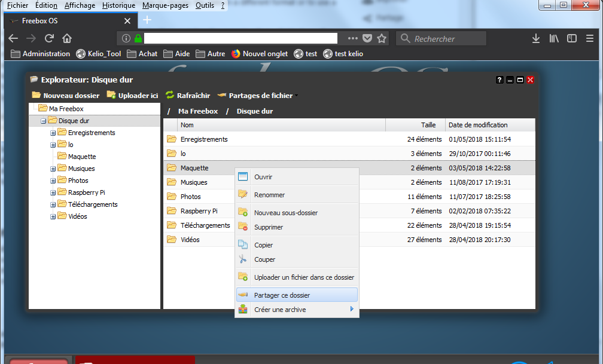Open the Achat bookmarks folder

click(142, 54)
